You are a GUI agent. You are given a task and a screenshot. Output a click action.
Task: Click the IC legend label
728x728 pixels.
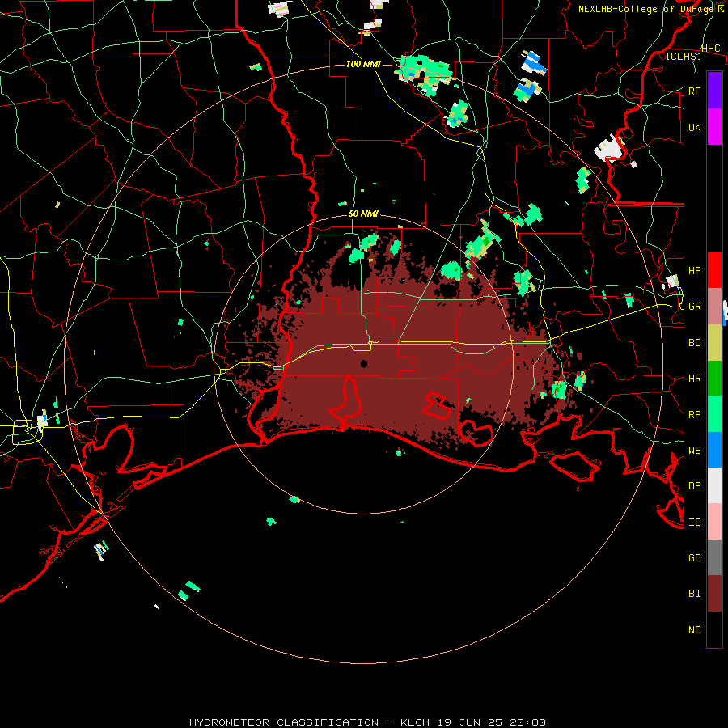click(x=694, y=523)
